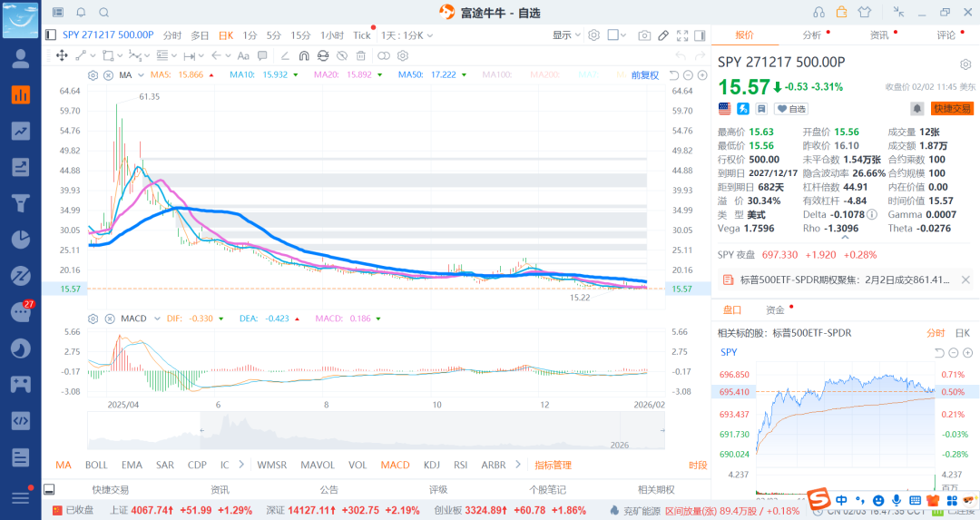Select the text annotation Aa tool

[x=243, y=55]
